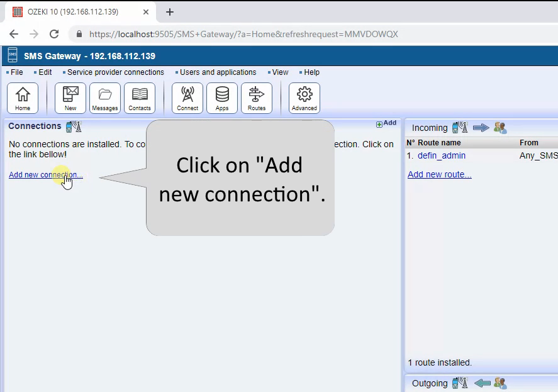Open the Help menu
558x392 pixels.
[x=311, y=72]
